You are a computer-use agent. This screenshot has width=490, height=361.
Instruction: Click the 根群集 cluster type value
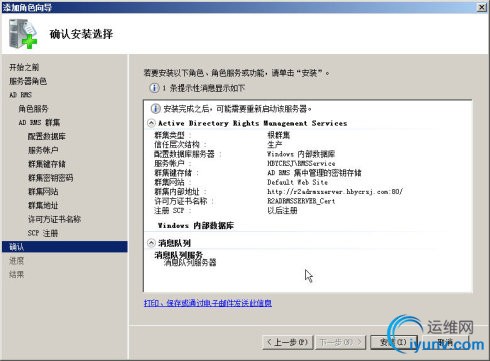pos(279,135)
